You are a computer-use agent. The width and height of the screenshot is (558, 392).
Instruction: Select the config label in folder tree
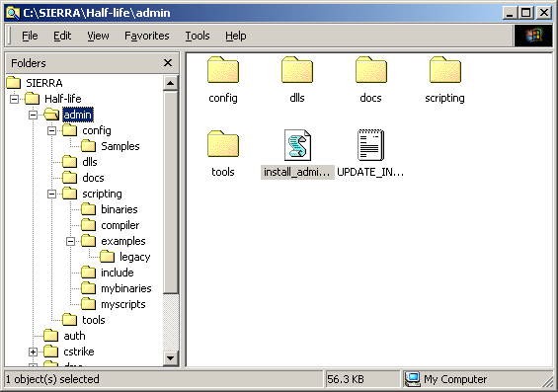(x=97, y=130)
